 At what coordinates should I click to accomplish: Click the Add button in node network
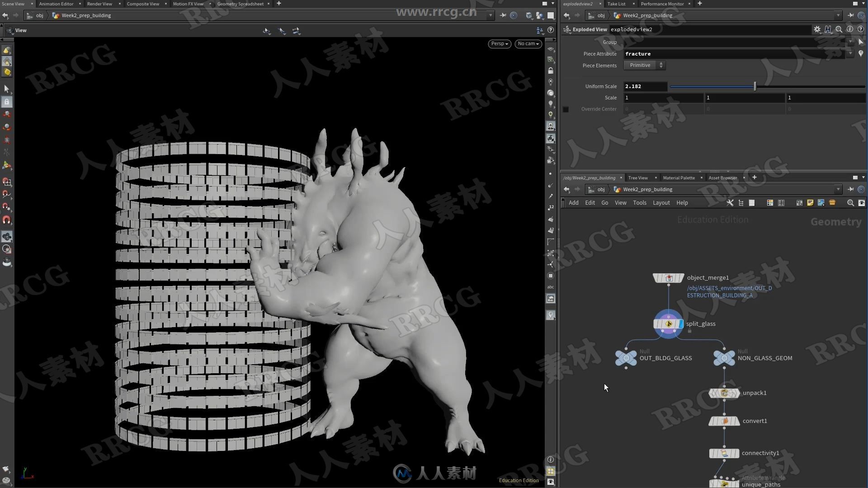click(x=574, y=202)
